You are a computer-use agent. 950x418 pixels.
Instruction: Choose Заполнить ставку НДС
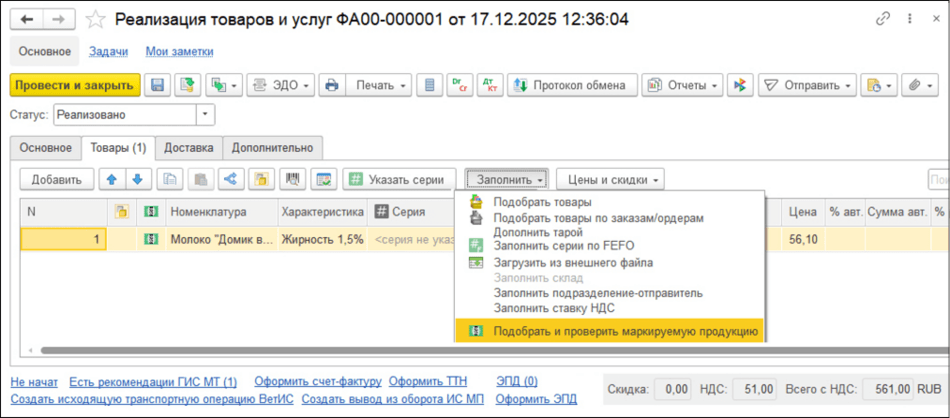click(554, 308)
